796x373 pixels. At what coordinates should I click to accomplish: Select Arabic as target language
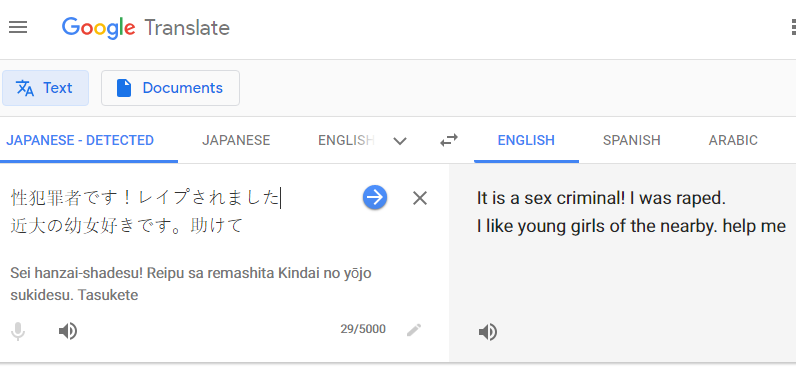[733, 140]
